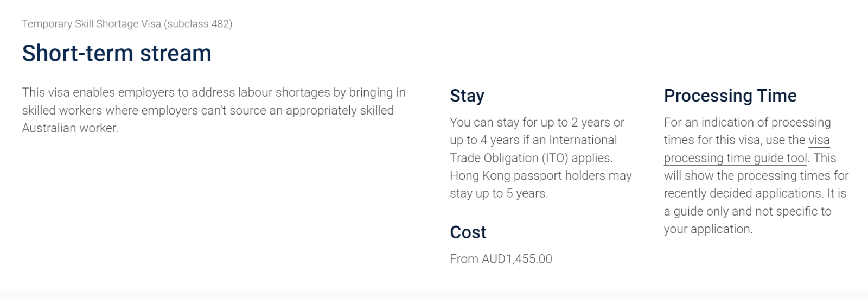868x297 pixels.
Task: Click the underlined word 'visa' in link
Action: [819, 140]
